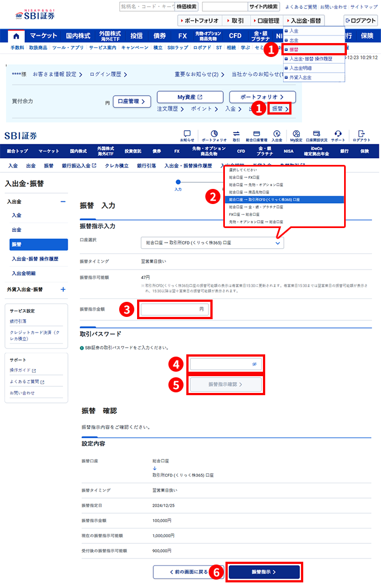Viewport: 381px width, 588px height.
Task: Open CFD tab in top navigation
Action: point(236,36)
